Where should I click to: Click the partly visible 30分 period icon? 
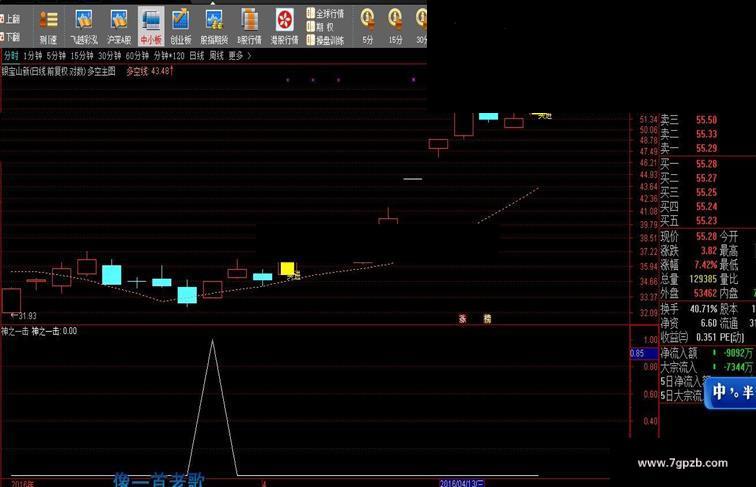point(420,26)
